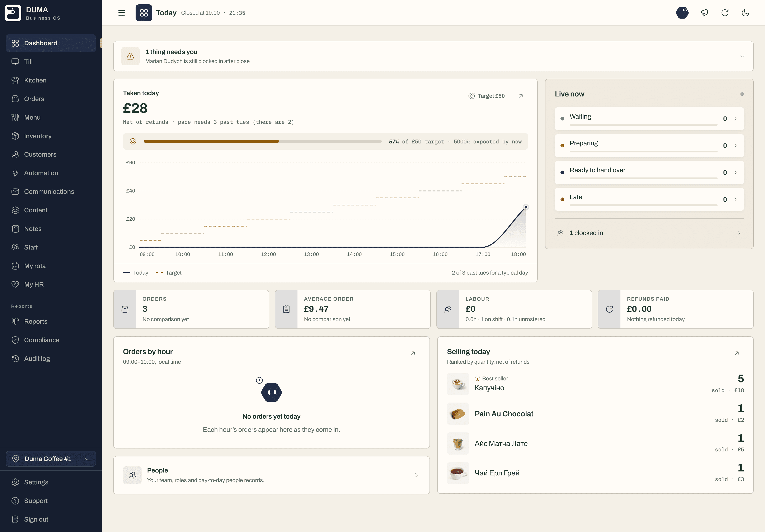
Task: Open My rota page
Action: (51, 266)
